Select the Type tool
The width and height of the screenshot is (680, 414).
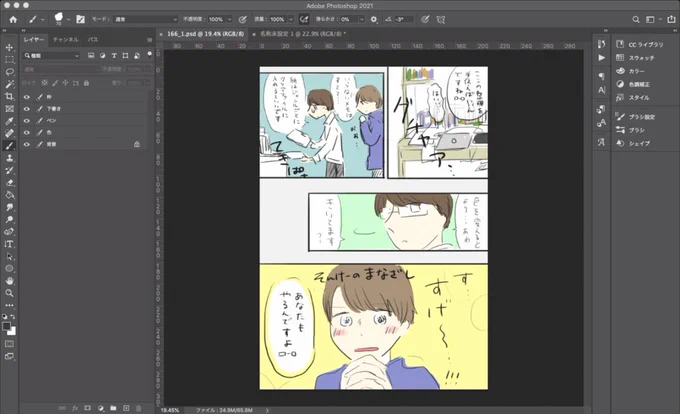click(x=9, y=244)
